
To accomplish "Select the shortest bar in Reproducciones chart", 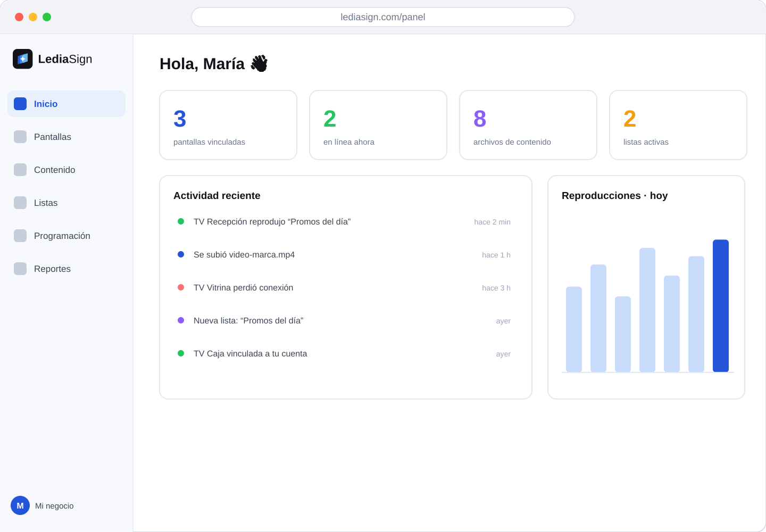I will (623, 334).
